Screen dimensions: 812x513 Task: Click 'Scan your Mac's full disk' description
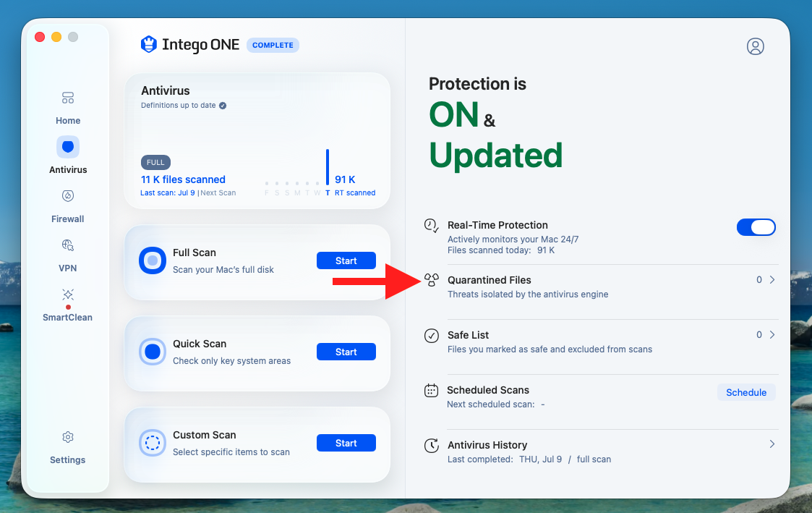223,269
